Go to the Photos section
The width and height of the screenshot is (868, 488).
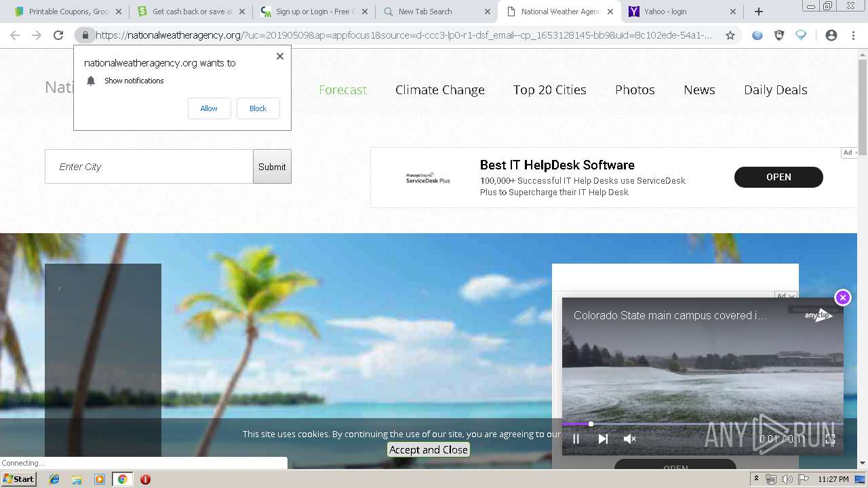[x=635, y=89]
